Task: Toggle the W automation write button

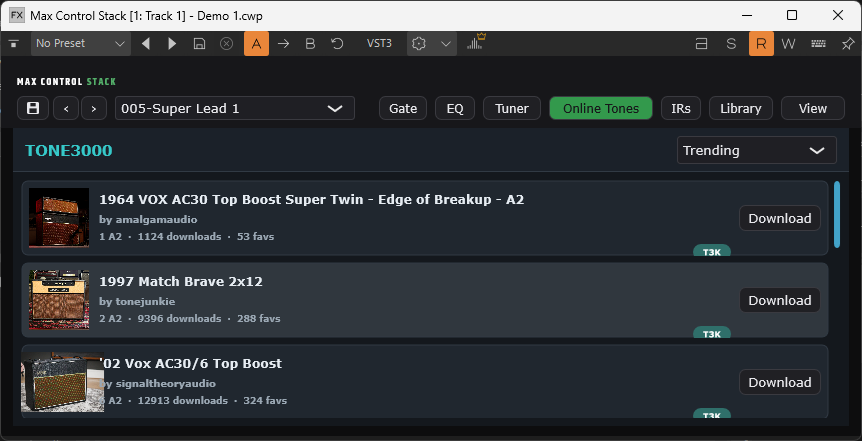Action: [x=788, y=43]
